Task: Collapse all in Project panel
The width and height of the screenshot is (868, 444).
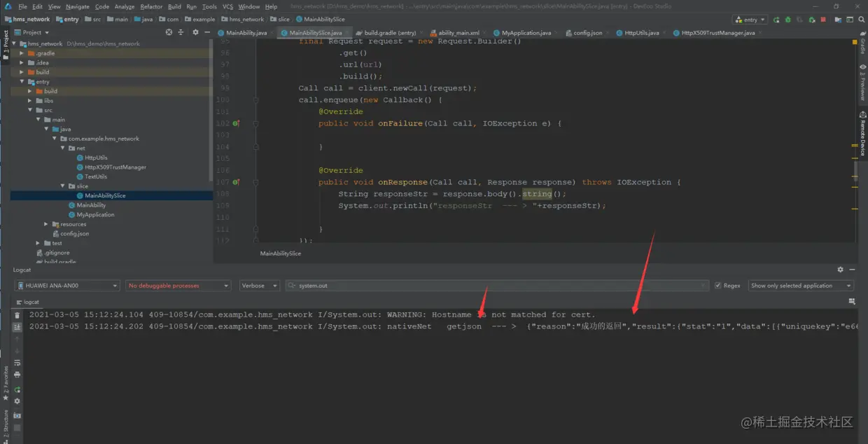Action: point(181,32)
